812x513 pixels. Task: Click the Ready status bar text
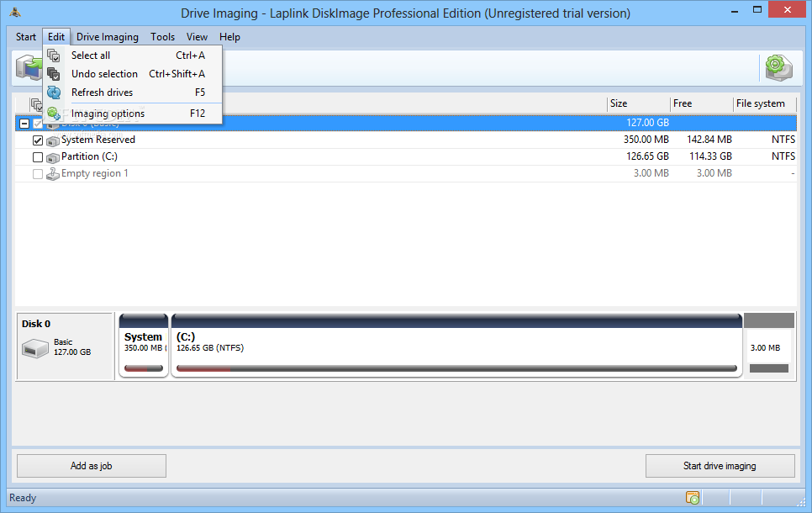[23, 498]
